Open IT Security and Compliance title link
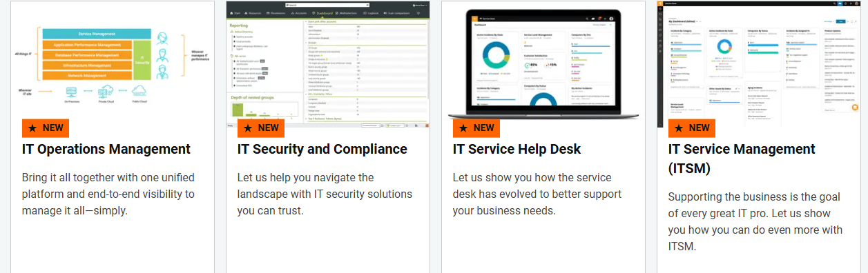The image size is (868, 273). click(x=322, y=149)
